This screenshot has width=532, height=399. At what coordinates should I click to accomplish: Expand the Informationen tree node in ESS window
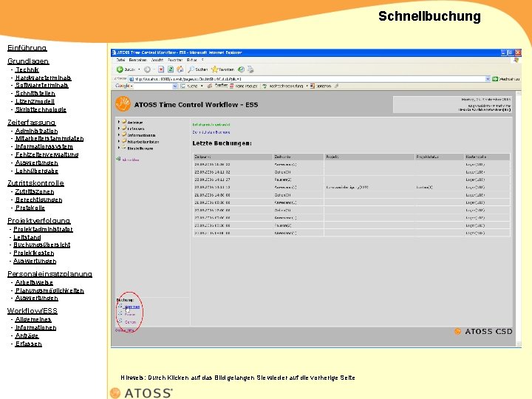119,134
